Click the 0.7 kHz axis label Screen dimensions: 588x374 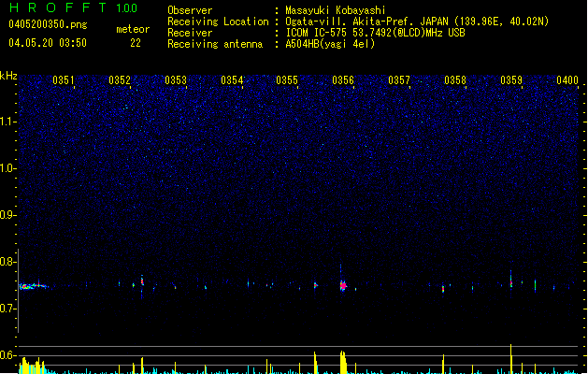point(8,309)
